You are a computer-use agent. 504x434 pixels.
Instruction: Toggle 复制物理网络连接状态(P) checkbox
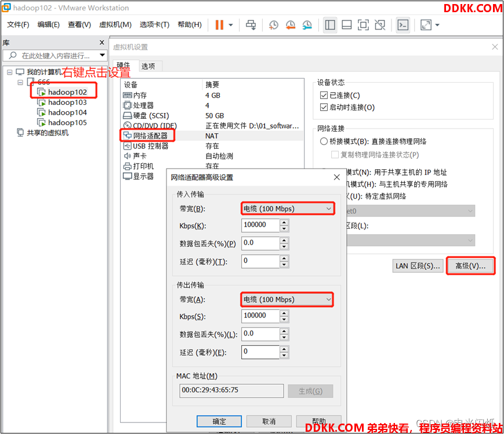click(x=335, y=155)
